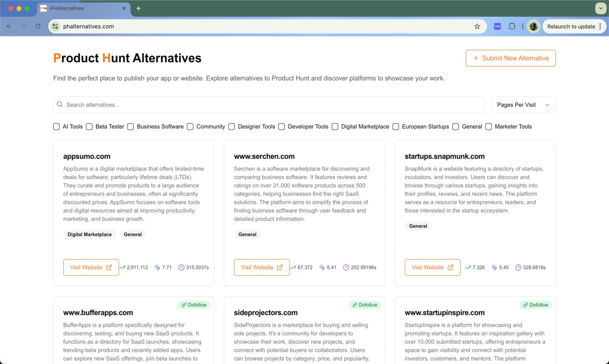The image size is (609, 364).
Task: Click serchen.com pages per visit icon
Action: coord(322,267)
